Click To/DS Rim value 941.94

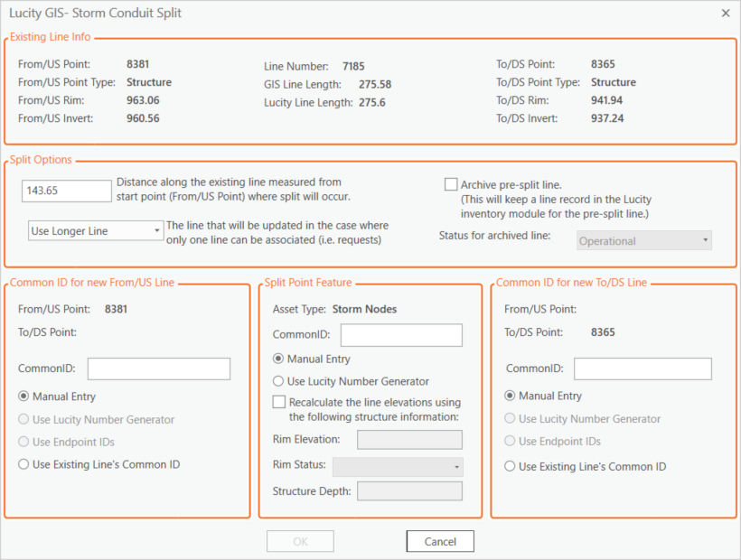[606, 100]
